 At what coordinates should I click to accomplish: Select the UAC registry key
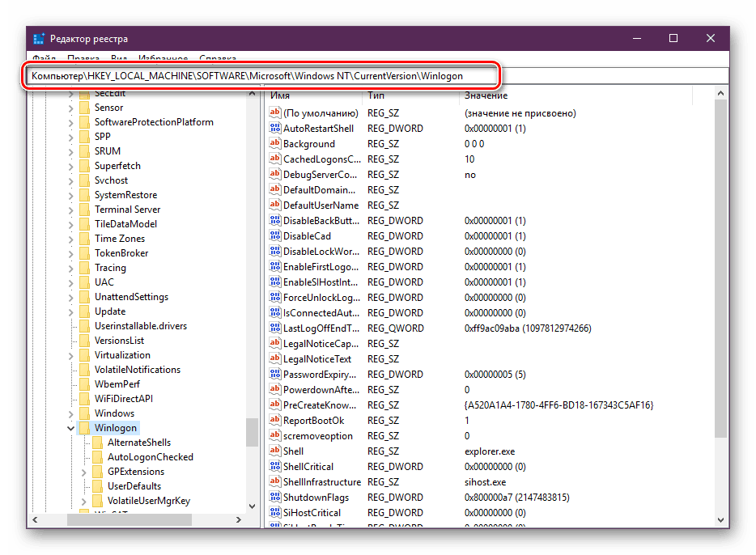(x=104, y=282)
